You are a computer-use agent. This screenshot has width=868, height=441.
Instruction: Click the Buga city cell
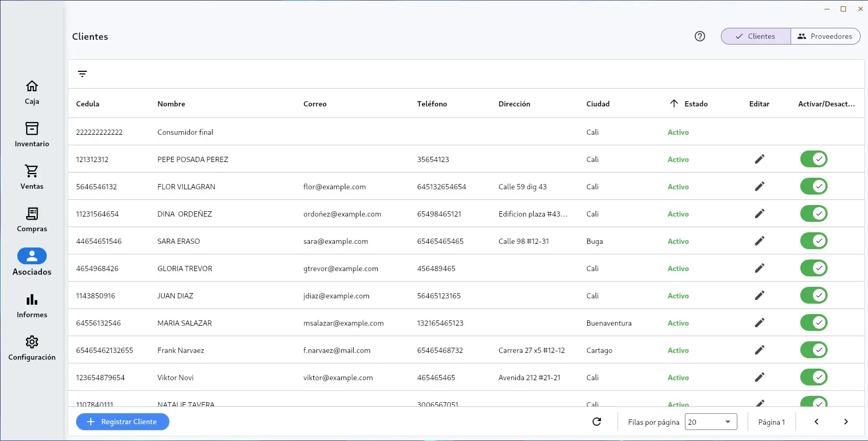click(x=595, y=241)
